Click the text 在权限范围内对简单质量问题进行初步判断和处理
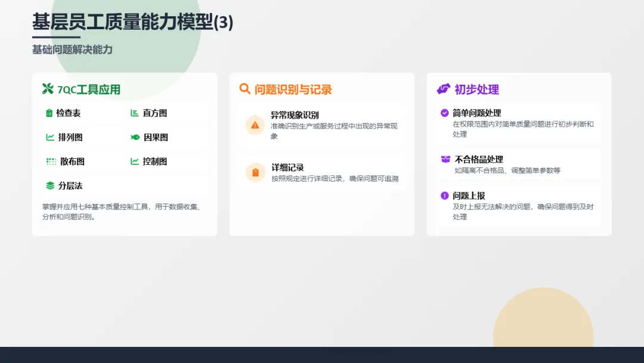 523,129
